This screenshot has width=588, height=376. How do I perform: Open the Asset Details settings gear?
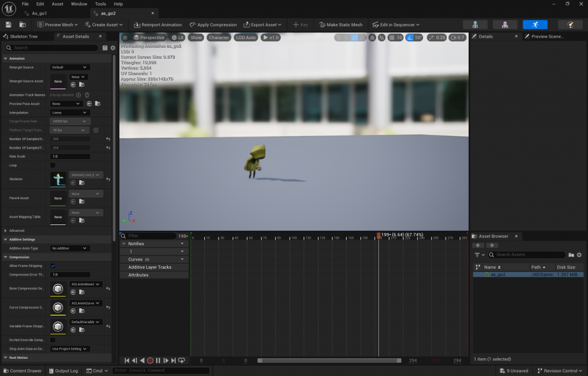coord(113,48)
